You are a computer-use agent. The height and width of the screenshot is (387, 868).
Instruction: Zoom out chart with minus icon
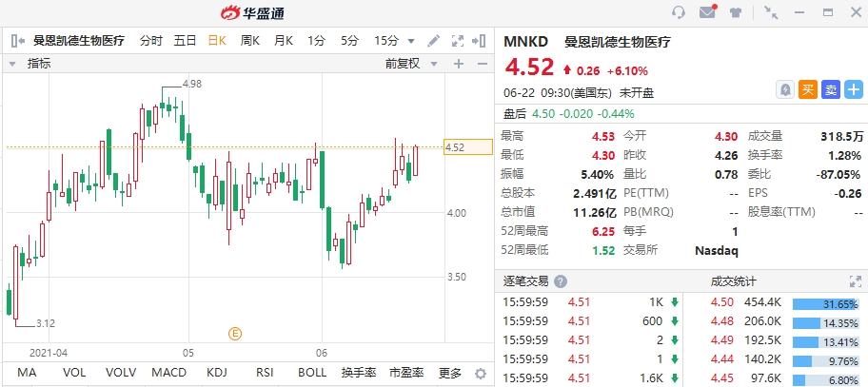[483, 64]
